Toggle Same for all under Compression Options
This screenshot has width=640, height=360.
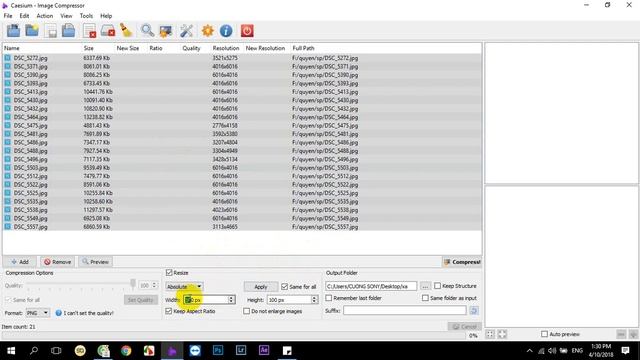click(8, 300)
